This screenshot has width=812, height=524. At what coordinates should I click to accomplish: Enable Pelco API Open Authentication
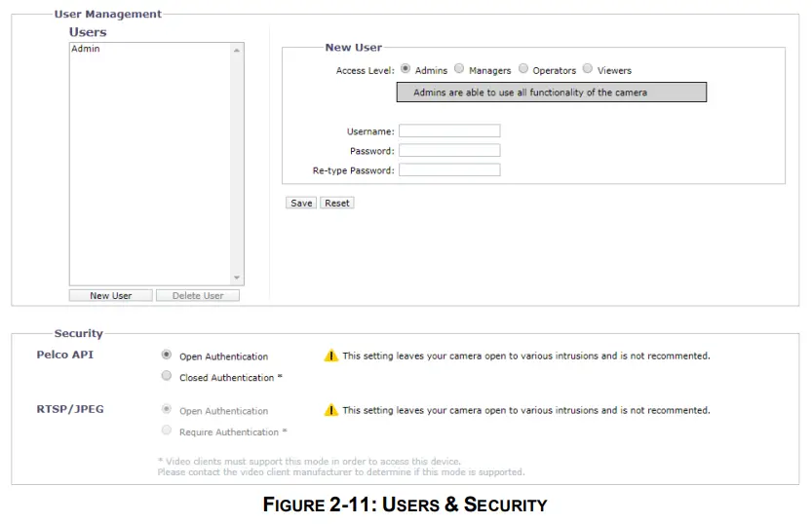167,355
